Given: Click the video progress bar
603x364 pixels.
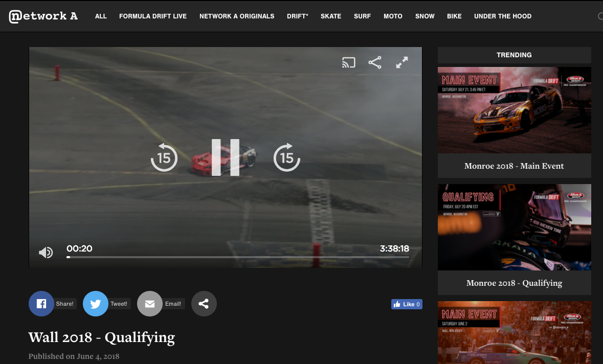Looking at the screenshot, I should [x=238, y=257].
